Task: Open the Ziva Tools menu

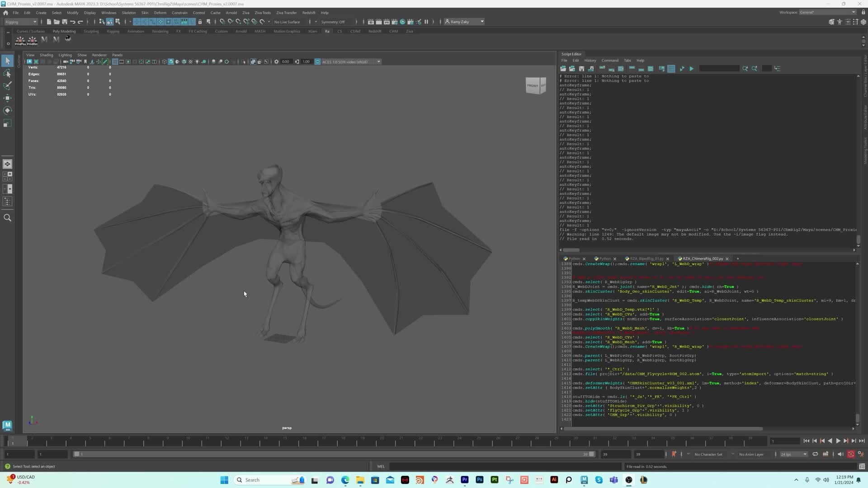Action: tap(262, 13)
